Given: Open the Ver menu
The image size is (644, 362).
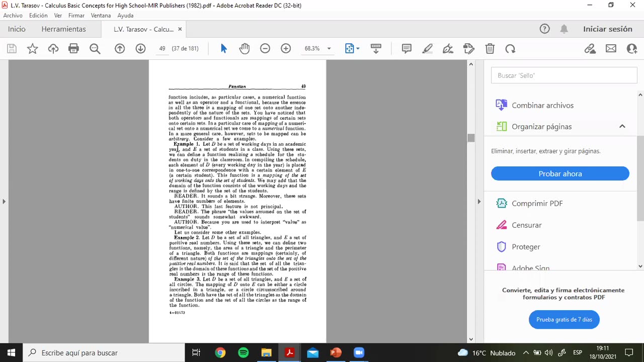Looking at the screenshot, I should pyautogui.click(x=58, y=16).
